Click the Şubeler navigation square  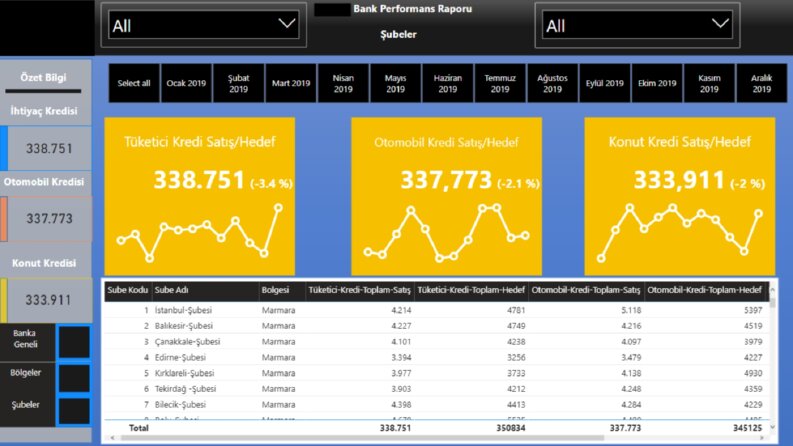pos(74,411)
